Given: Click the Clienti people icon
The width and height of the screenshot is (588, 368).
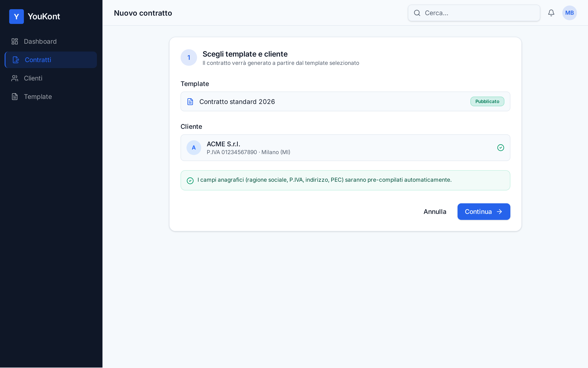Looking at the screenshot, I should point(14,78).
